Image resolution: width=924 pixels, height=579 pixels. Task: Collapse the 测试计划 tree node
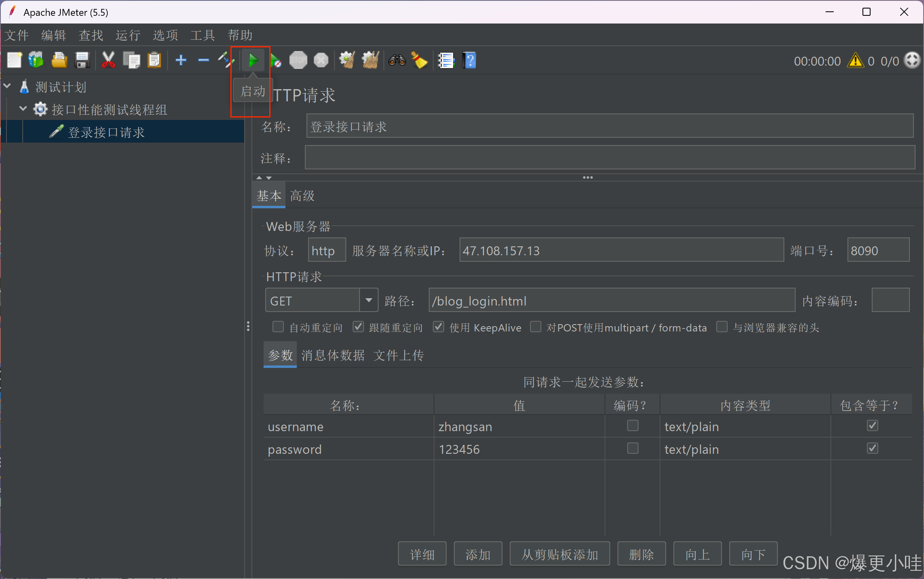point(7,86)
